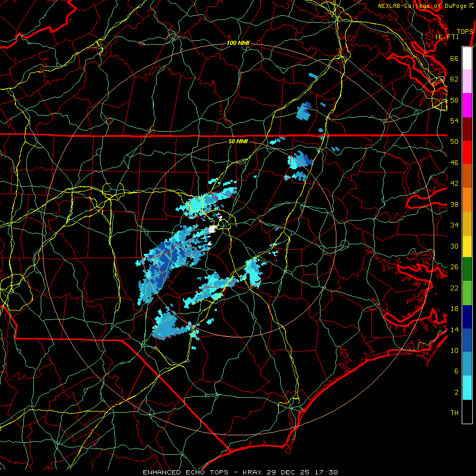Click the legend value 10
The image size is (476, 476).
point(454,351)
